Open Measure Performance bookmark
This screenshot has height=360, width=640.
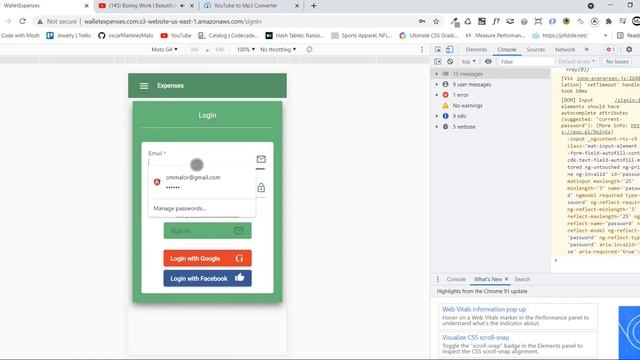pos(495,36)
